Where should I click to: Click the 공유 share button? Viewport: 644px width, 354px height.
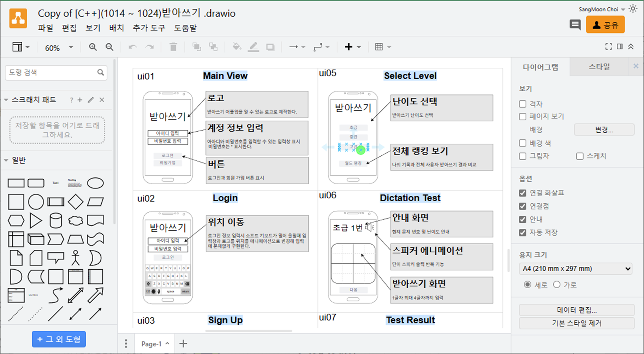[605, 25]
